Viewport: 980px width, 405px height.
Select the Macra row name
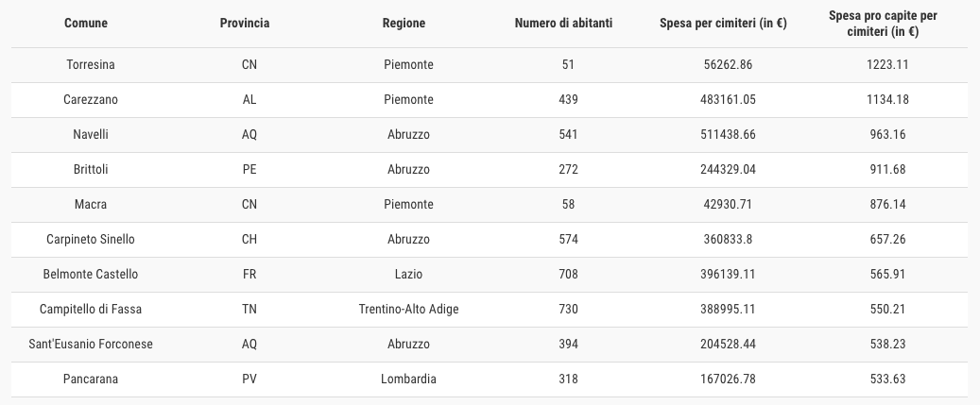(91, 205)
